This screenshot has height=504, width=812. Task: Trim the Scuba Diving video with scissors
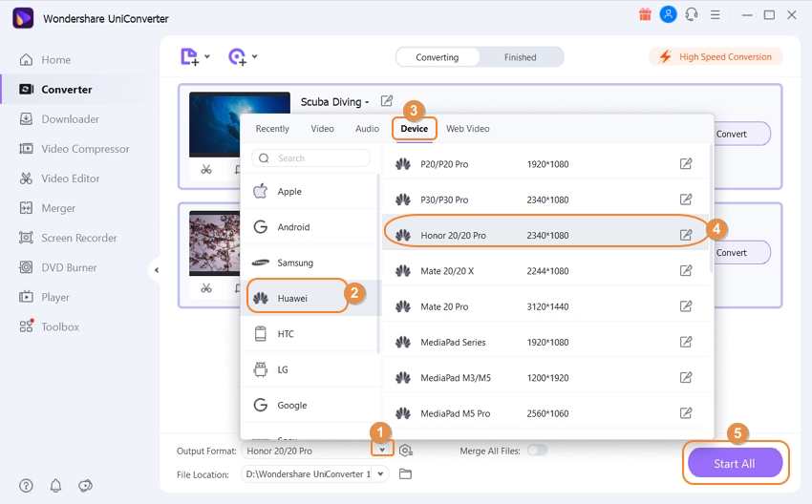click(206, 169)
